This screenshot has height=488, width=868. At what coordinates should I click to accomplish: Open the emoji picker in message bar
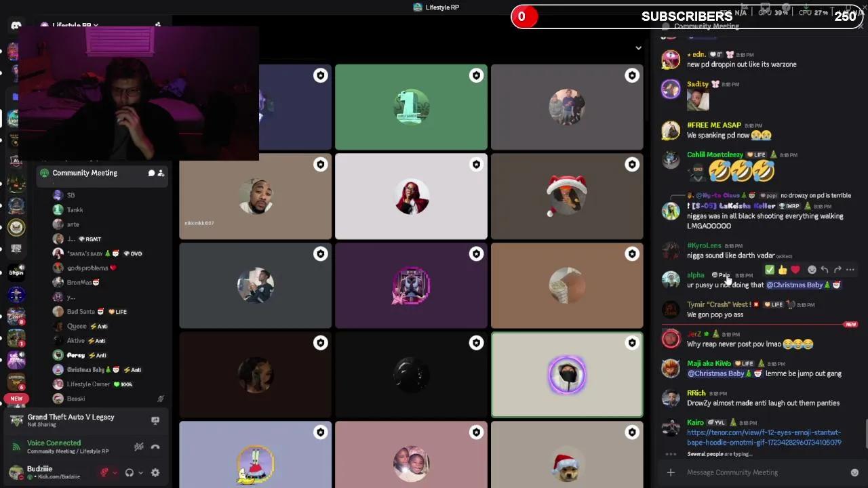854,472
